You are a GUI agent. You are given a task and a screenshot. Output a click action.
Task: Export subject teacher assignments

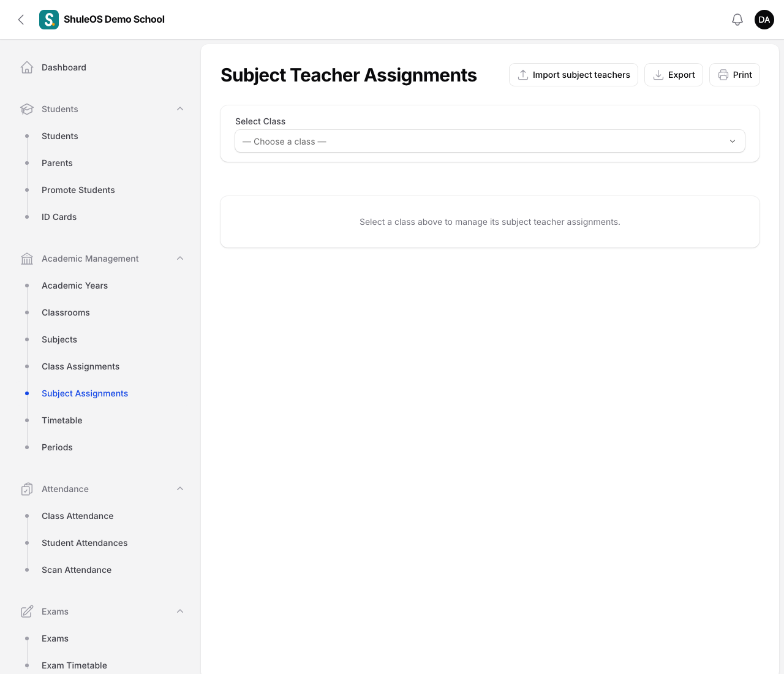(x=674, y=75)
